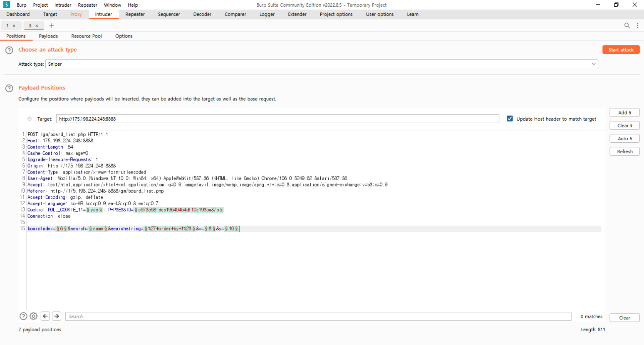Open the User options tab
644x345 pixels.
380,14
